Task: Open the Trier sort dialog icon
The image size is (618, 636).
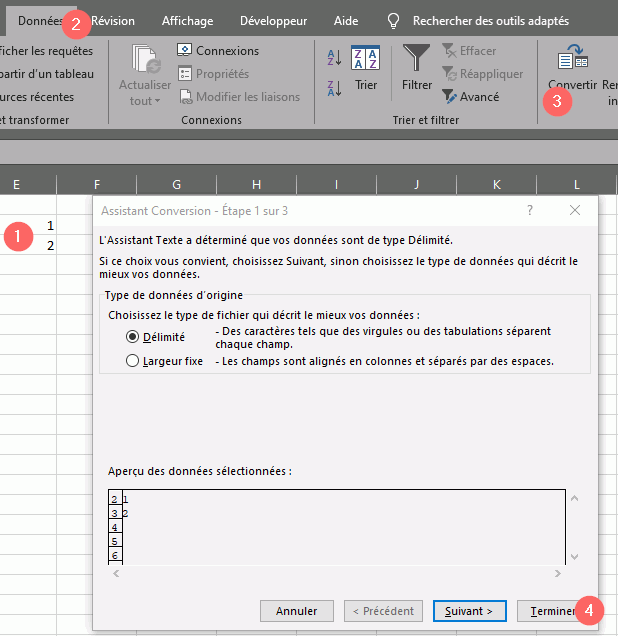Action: [365, 58]
